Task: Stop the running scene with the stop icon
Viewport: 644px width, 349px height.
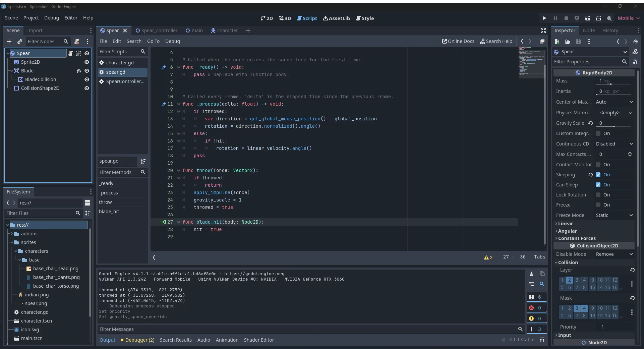Action: click(566, 18)
